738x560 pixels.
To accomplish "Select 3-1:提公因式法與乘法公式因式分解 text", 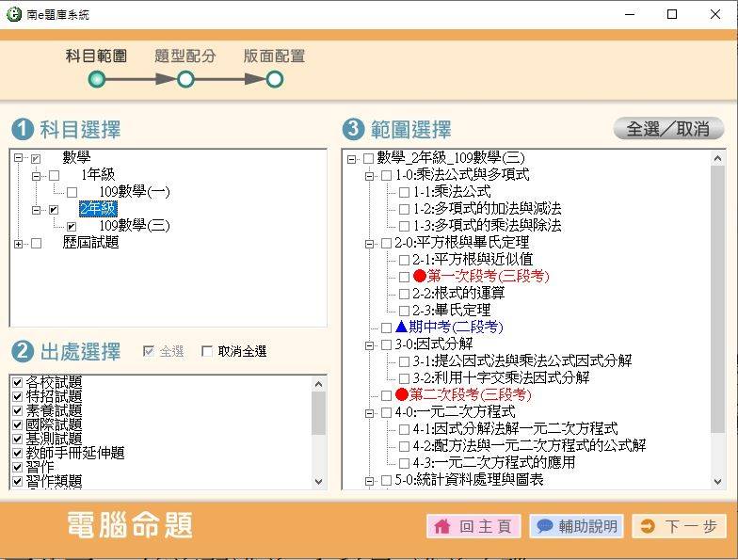I will point(522,361).
